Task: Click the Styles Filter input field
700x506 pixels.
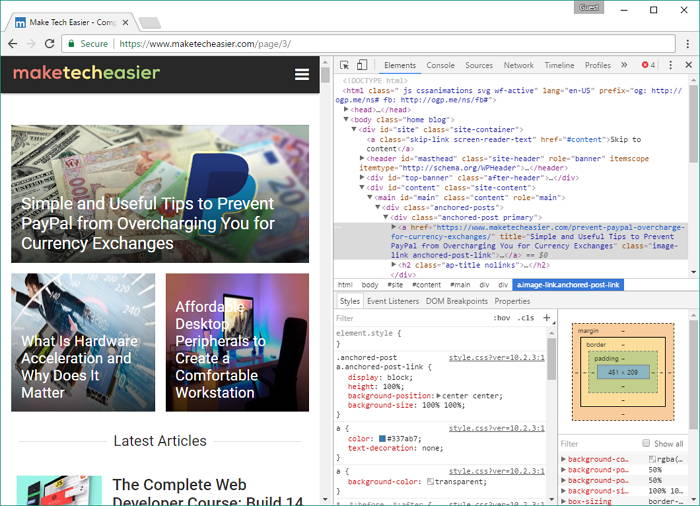Action: point(411,318)
